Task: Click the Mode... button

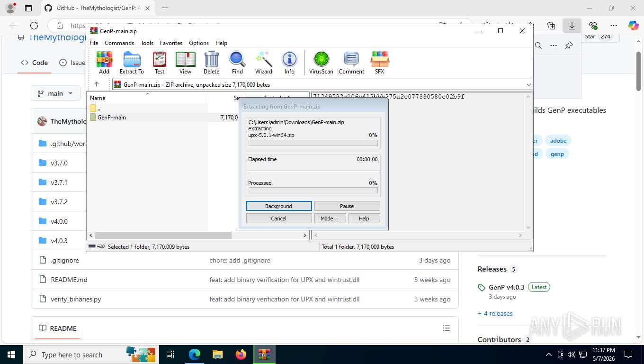Action: pyautogui.click(x=330, y=218)
